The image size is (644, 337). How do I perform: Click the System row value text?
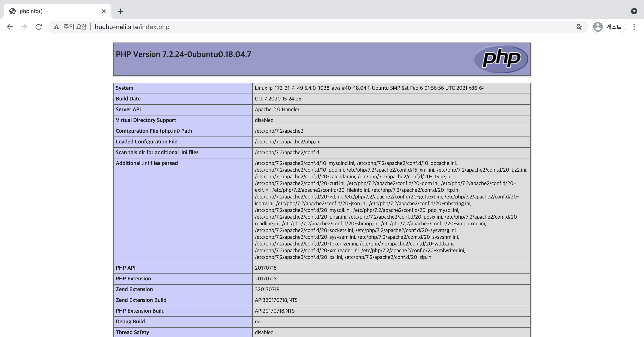(x=369, y=88)
